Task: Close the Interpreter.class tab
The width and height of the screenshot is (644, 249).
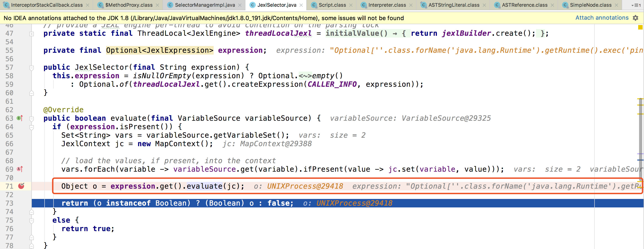Action: pyautogui.click(x=411, y=5)
